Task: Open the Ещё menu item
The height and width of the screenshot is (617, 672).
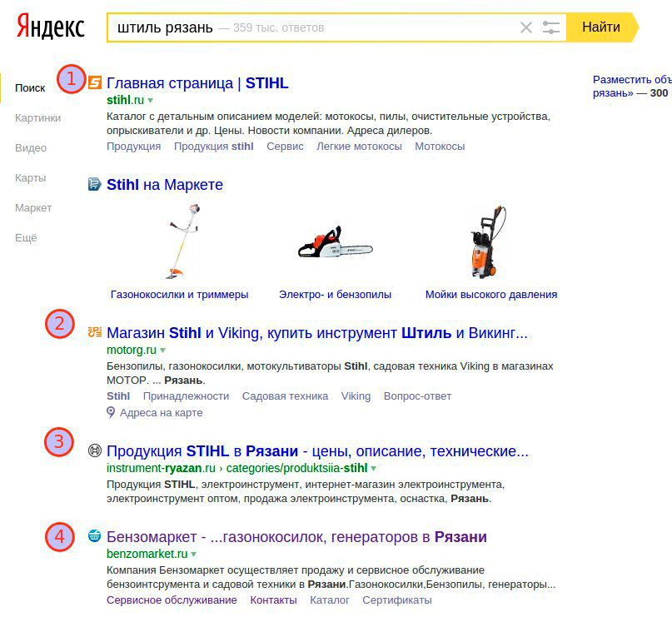Action: point(26,237)
